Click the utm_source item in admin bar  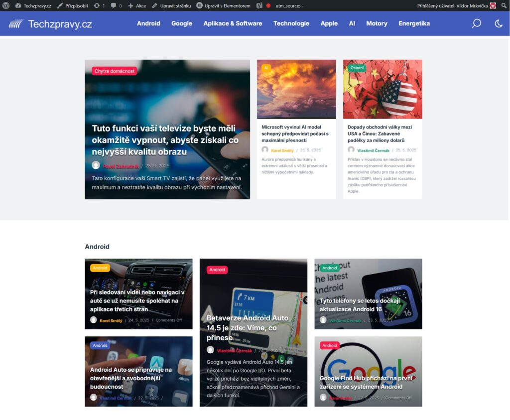pyautogui.click(x=289, y=5)
